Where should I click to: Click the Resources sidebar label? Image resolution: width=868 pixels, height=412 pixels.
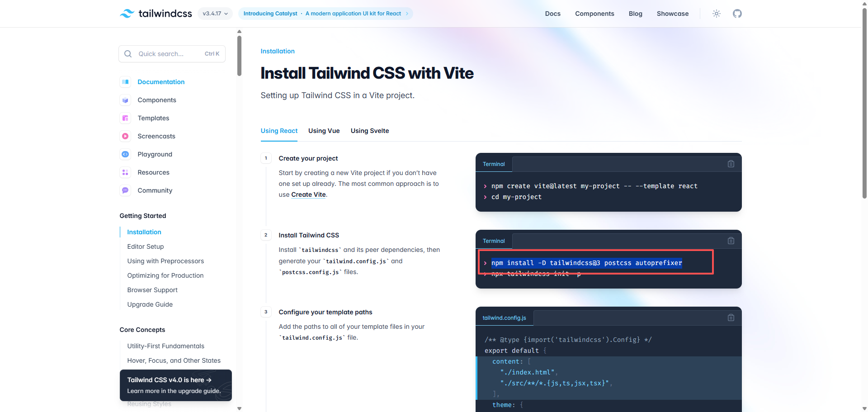153,172
